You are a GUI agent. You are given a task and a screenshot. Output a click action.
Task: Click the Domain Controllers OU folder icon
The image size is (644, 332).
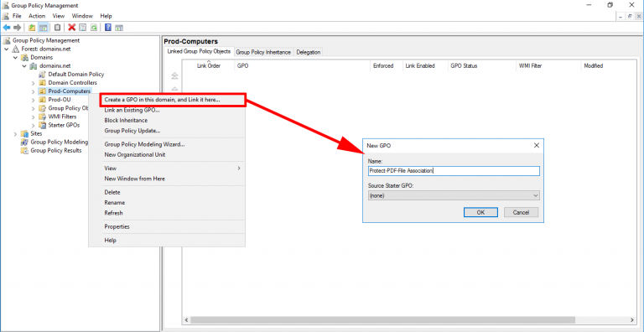pyautogui.click(x=42, y=83)
